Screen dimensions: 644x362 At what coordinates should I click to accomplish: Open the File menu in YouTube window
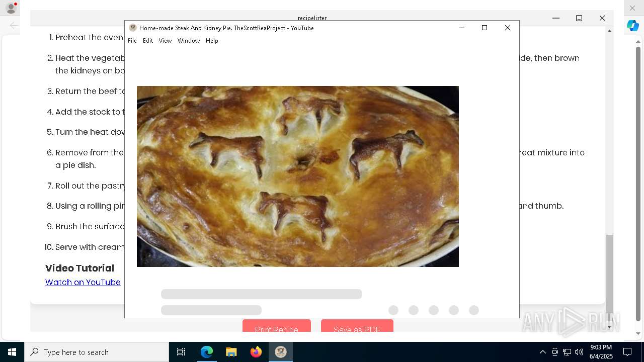tap(132, 41)
